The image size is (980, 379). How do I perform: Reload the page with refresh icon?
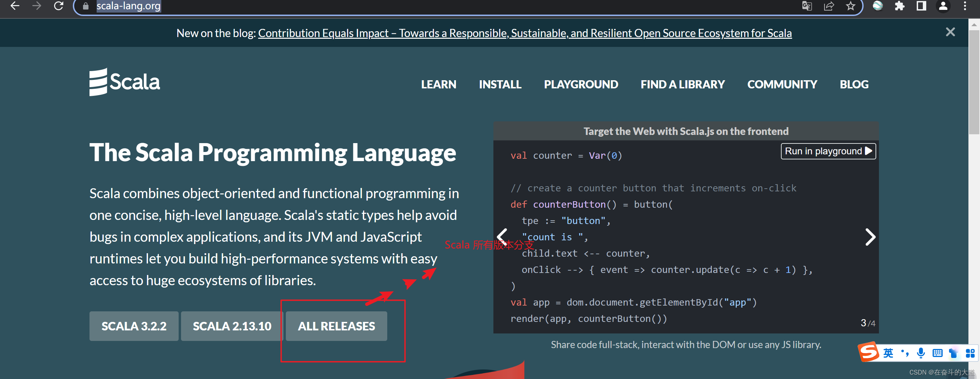pos(59,6)
